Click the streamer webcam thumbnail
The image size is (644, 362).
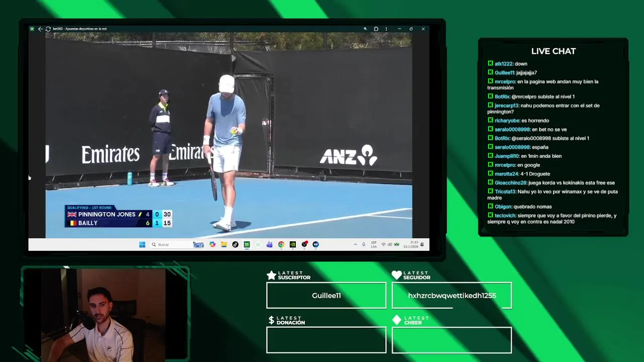pos(105,314)
